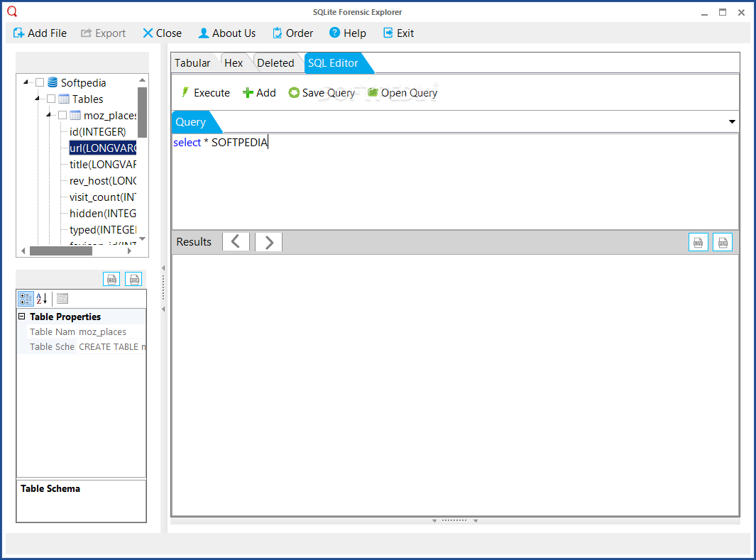The width and height of the screenshot is (756, 560).
Task: Collapse the Softpedia tree node
Action: [x=26, y=82]
